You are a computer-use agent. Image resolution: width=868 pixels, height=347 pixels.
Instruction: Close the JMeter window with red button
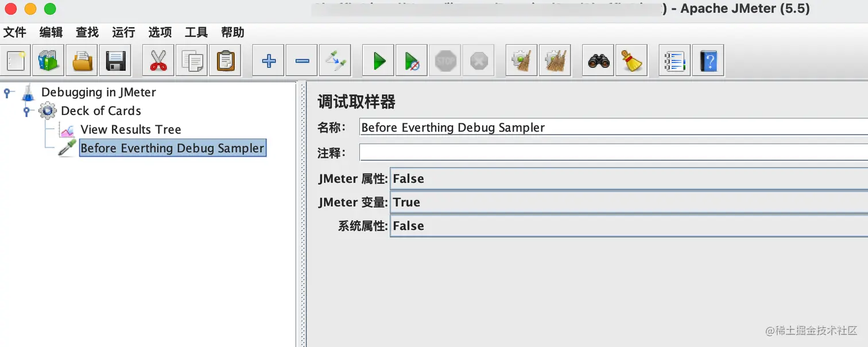point(10,9)
